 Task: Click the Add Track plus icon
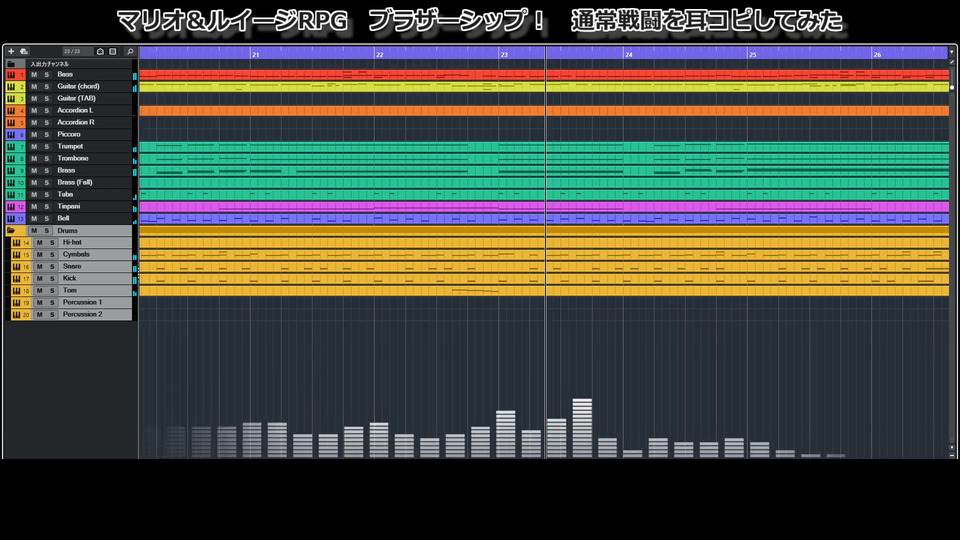pyautogui.click(x=11, y=51)
